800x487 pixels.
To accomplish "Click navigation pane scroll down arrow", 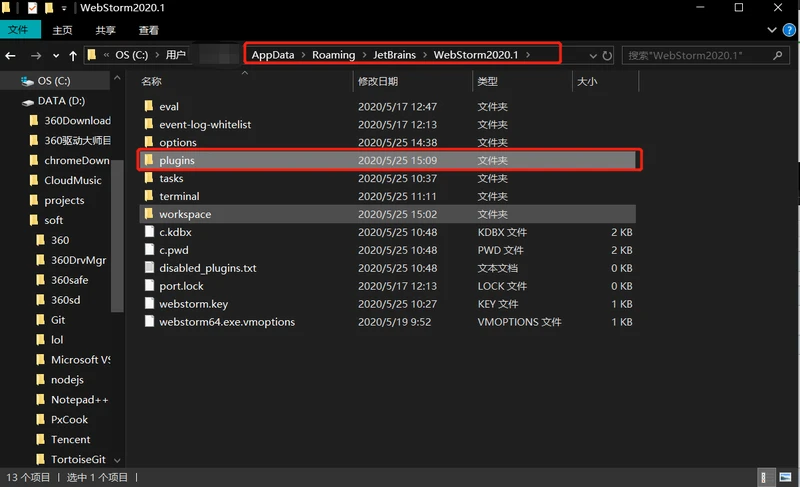I will [x=117, y=460].
